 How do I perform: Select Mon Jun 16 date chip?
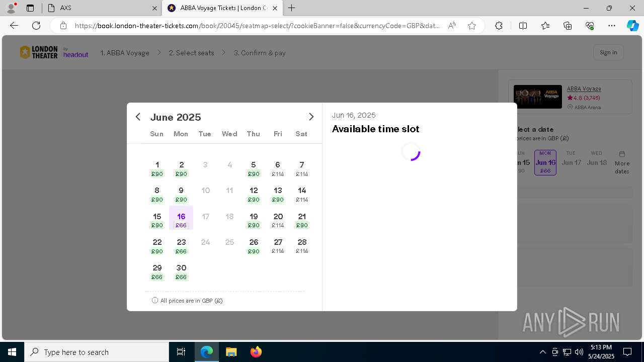(545, 162)
